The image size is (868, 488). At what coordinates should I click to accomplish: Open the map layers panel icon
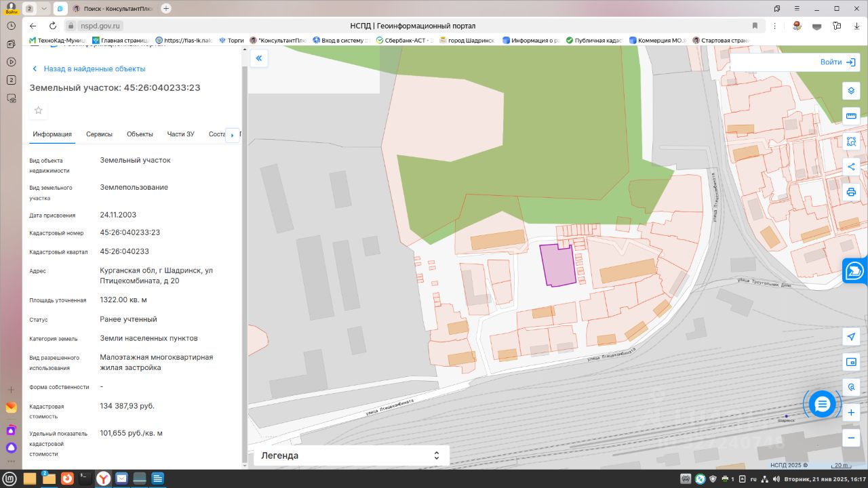[851, 91]
